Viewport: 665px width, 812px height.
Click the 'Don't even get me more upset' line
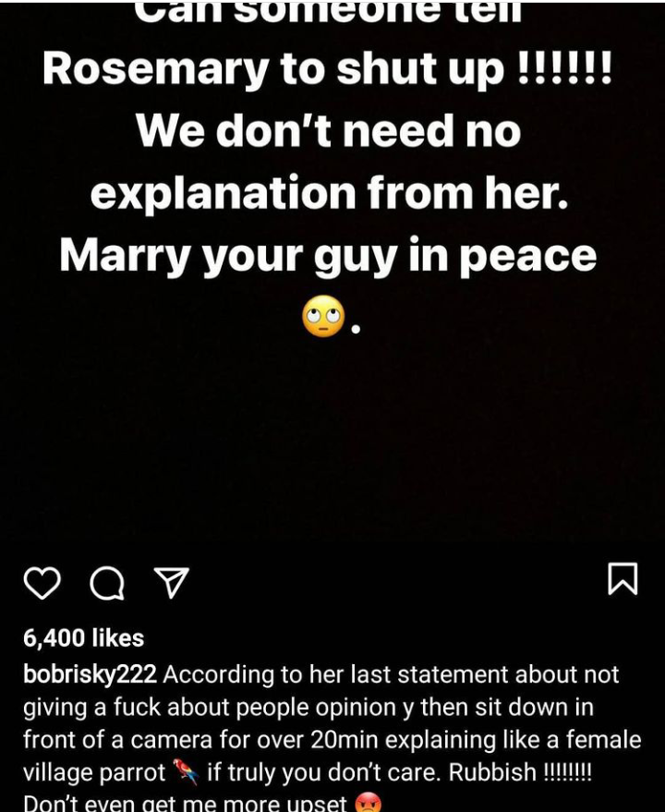point(185,803)
